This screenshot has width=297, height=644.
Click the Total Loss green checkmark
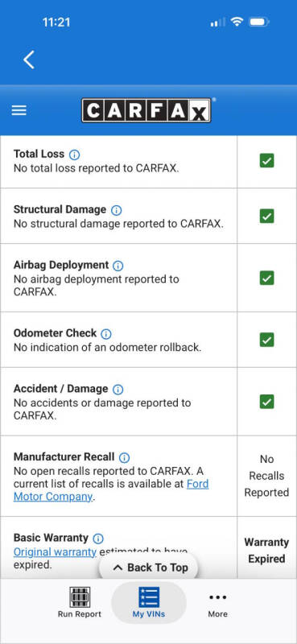pos(267,160)
